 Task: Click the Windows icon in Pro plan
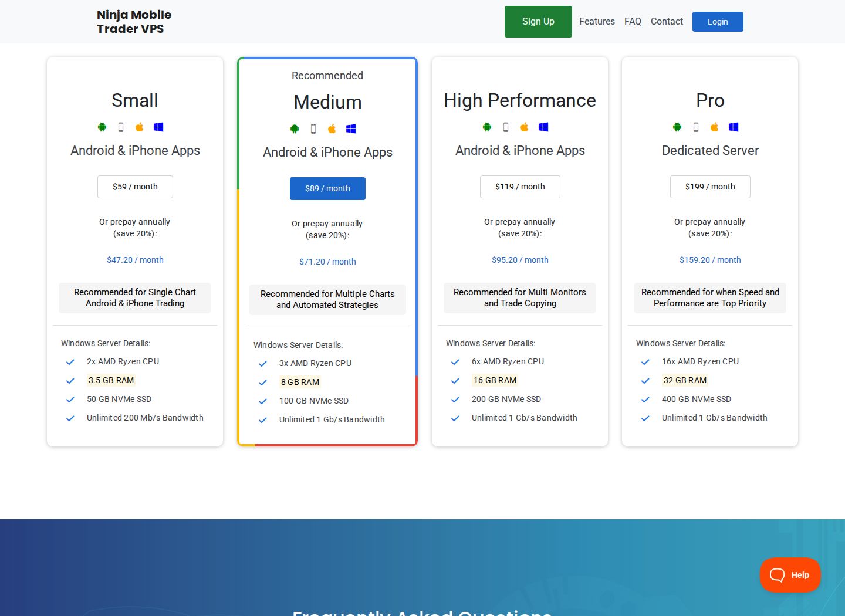[734, 127]
